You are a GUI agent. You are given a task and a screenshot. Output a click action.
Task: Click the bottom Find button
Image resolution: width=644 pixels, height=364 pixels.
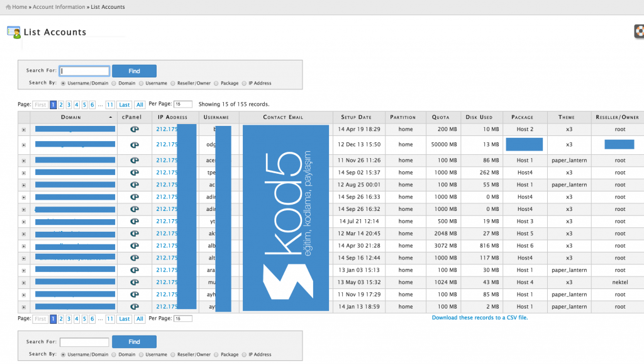(x=135, y=342)
